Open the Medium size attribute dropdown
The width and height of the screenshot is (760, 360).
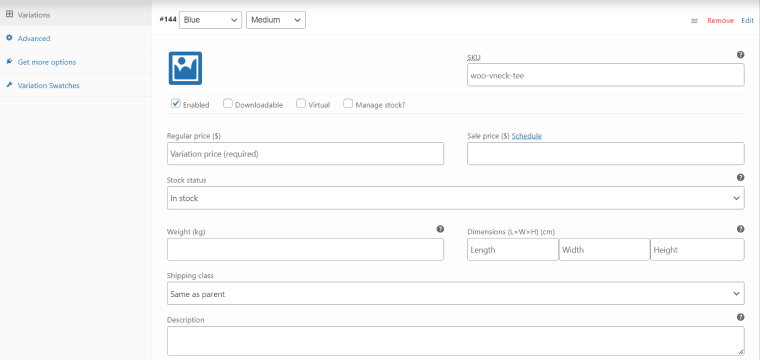276,20
